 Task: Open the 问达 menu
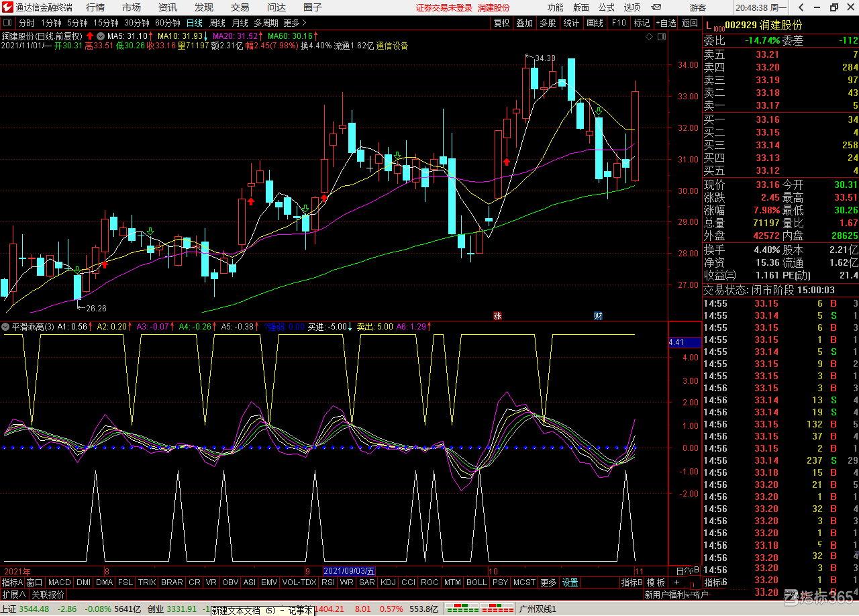coord(276,7)
